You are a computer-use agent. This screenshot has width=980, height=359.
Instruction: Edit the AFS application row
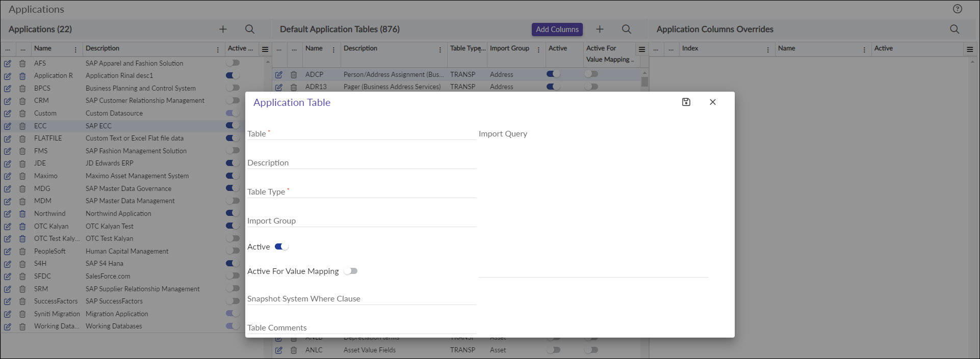(8, 64)
